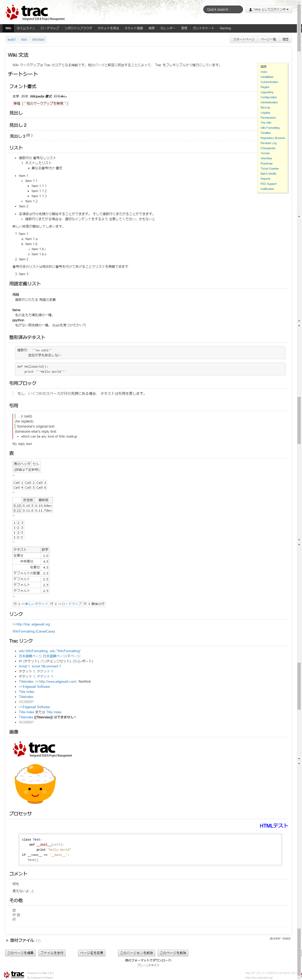Open the 14kw login dropdown menu
The height and width of the screenshot is (980, 302).
[x=268, y=9]
